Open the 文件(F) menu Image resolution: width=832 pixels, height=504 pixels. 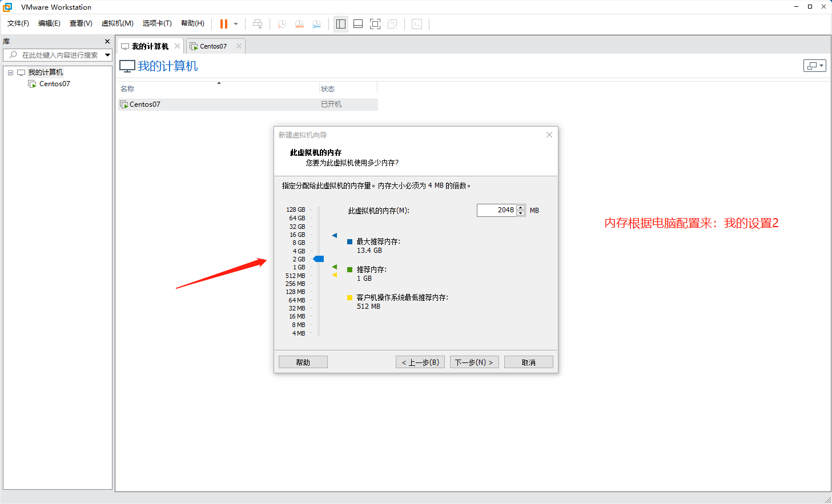[18, 23]
